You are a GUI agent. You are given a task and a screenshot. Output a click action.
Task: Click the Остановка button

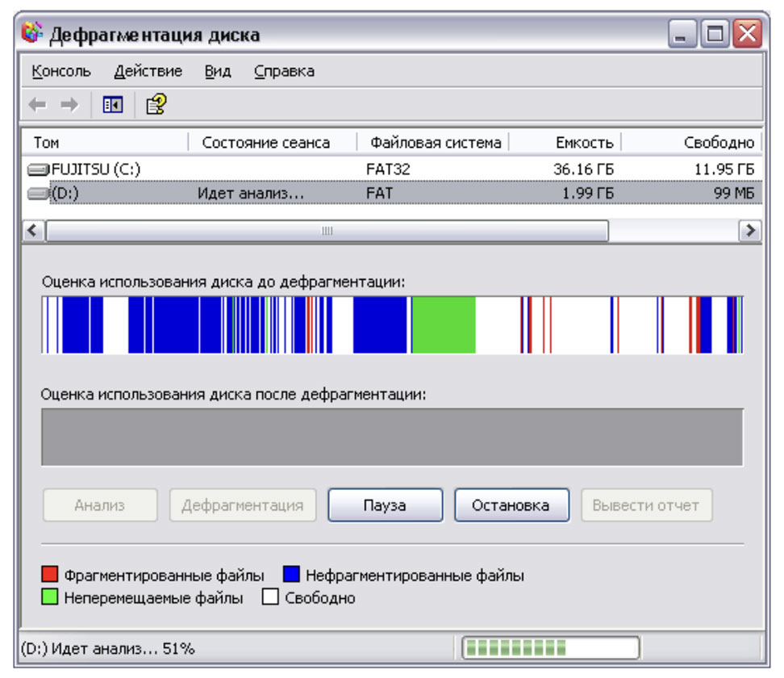tap(511, 505)
